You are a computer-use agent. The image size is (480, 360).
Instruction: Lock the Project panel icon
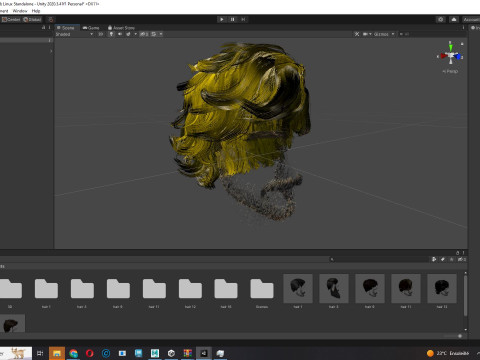tap(457, 253)
